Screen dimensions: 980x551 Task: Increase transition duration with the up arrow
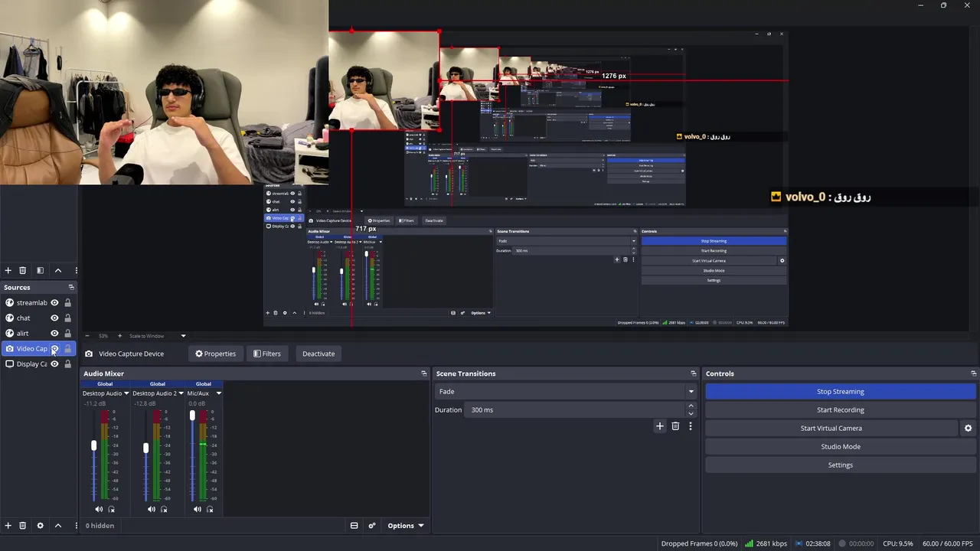(x=691, y=406)
